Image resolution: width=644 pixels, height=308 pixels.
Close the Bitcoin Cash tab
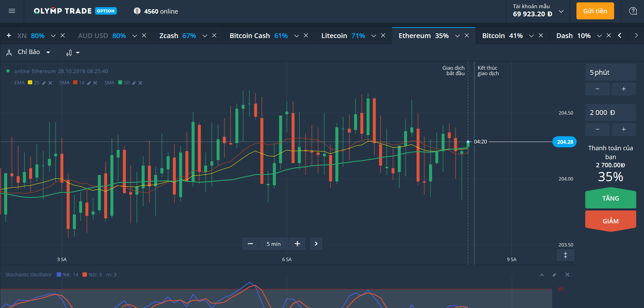306,36
